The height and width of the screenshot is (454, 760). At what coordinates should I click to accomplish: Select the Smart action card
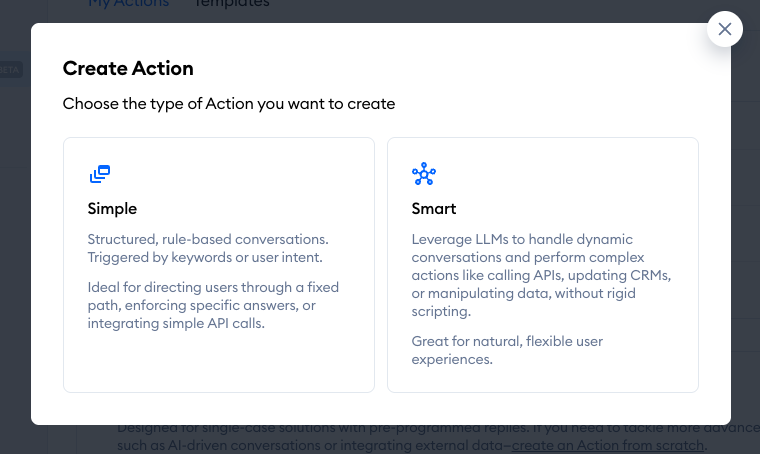543,265
